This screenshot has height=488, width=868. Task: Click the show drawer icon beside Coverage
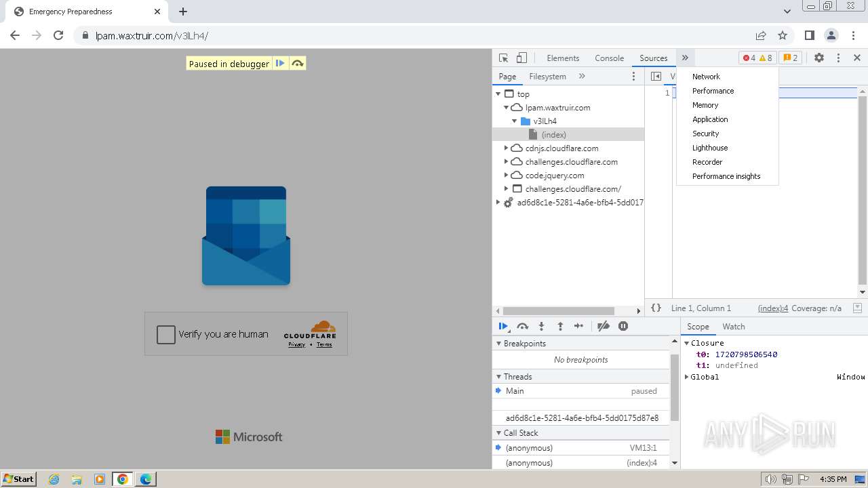(x=858, y=308)
